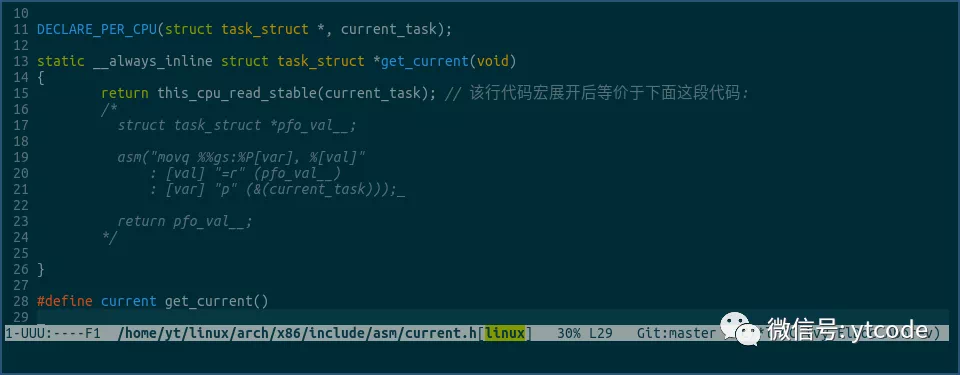Viewport: 960px width, 375px height.
Task: Click the 30% position indicator in mode line
Action: [x=569, y=333]
